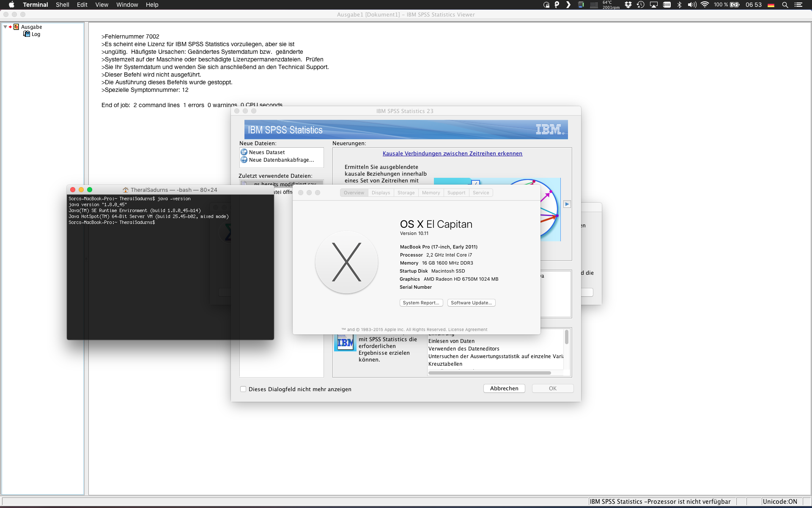Image resolution: width=812 pixels, height=508 pixels.
Task: Click Abbrechen in the SPSS dialog
Action: 504,388
